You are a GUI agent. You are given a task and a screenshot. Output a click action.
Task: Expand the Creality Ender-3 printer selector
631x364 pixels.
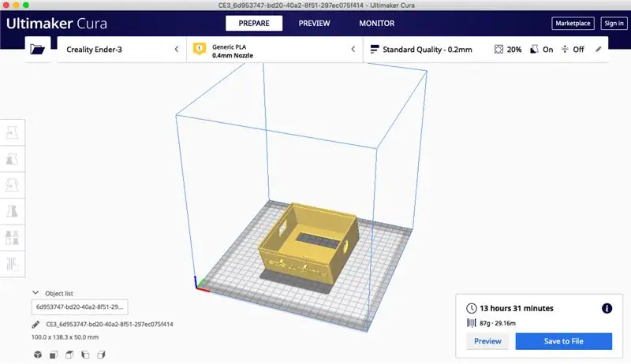click(122, 50)
